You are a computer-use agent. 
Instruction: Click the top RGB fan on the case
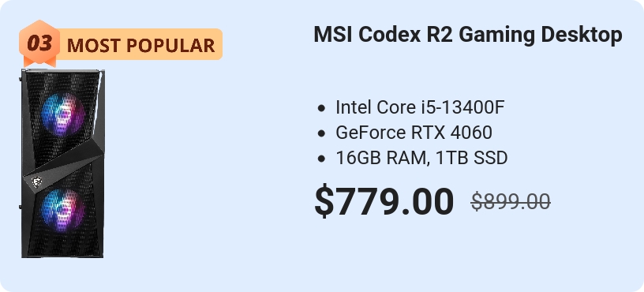pyautogui.click(x=63, y=114)
